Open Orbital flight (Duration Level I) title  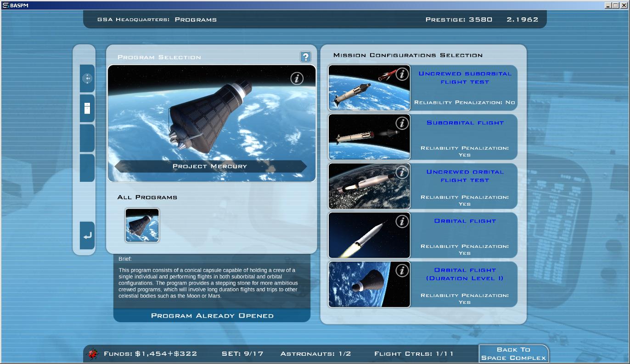click(465, 274)
